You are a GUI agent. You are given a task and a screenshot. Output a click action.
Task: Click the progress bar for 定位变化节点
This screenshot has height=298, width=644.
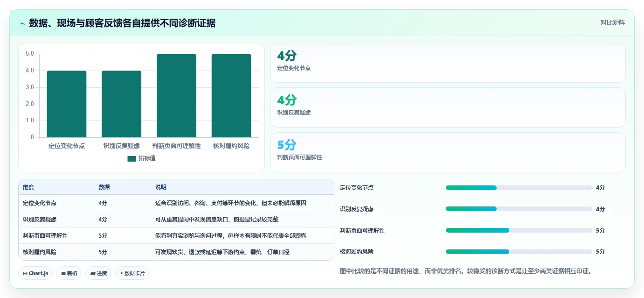(x=519, y=188)
